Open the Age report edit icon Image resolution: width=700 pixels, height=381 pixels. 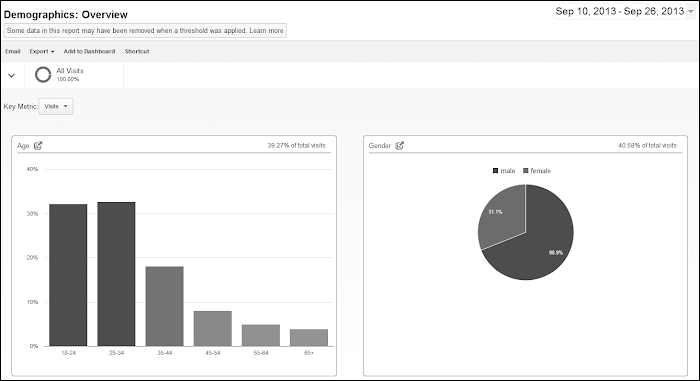38,146
